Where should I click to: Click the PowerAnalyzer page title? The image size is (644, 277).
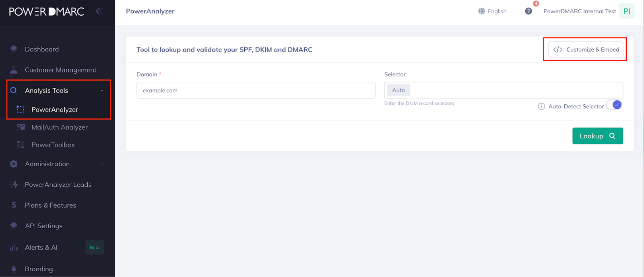point(150,11)
